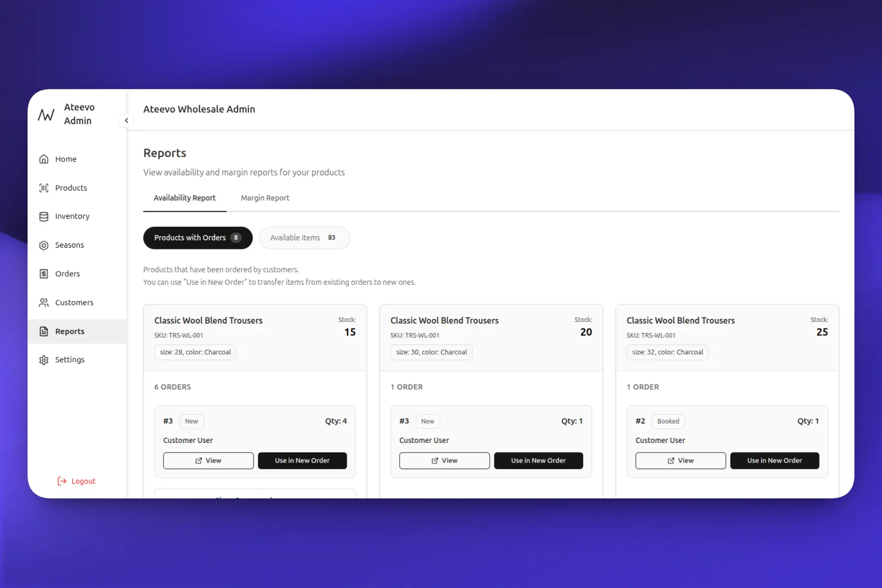Click the Ateevo Wholesale Admin header title
The width and height of the screenshot is (882, 588).
coord(199,109)
